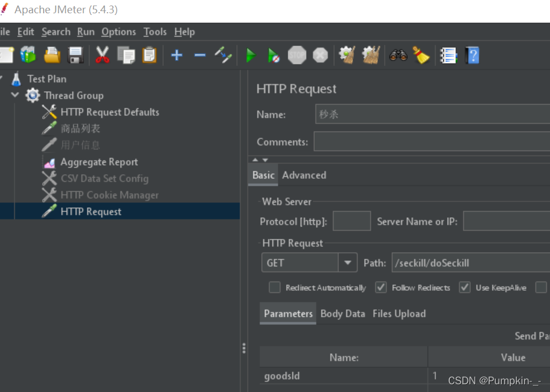Screen dimensions: 550x392
Task: Clear all results with double broom icon
Action: click(x=371, y=55)
